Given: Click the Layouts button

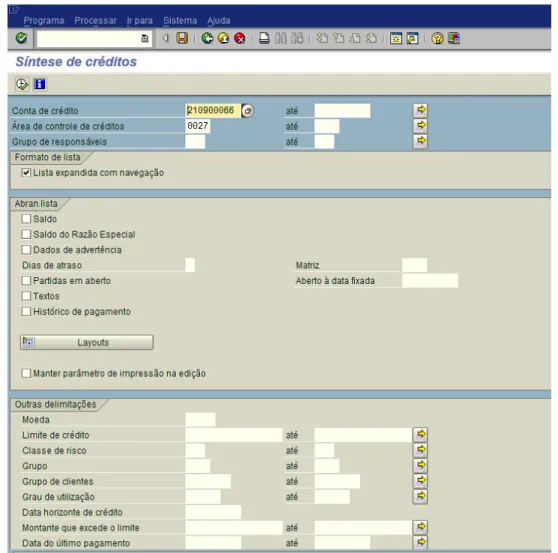Looking at the screenshot, I should click(87, 342).
